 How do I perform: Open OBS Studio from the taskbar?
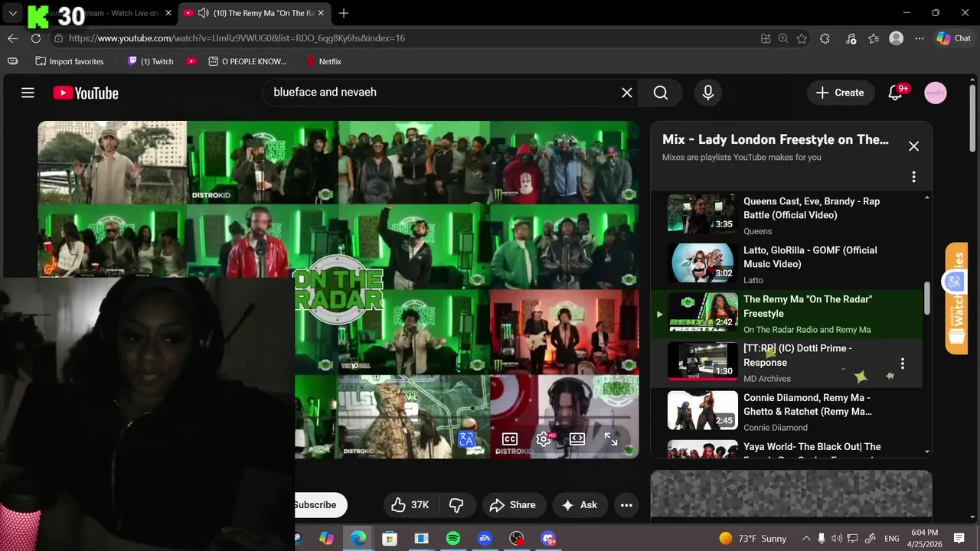[x=517, y=539]
